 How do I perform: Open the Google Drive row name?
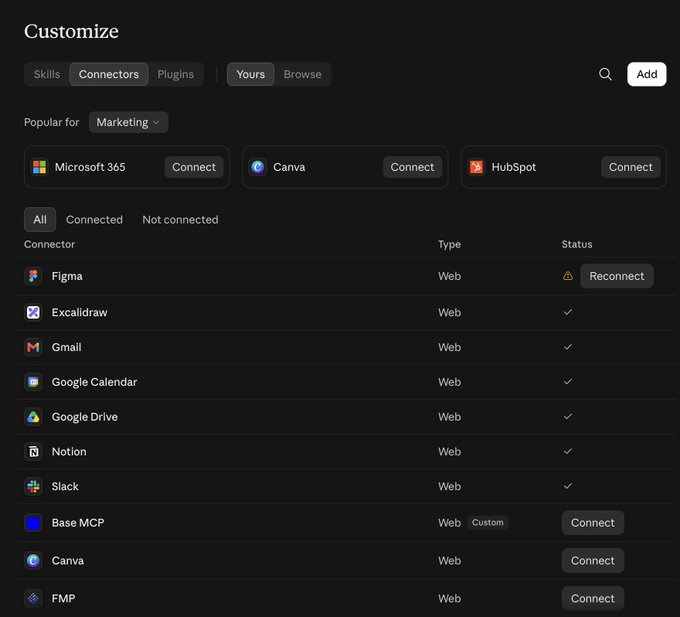[x=85, y=417]
